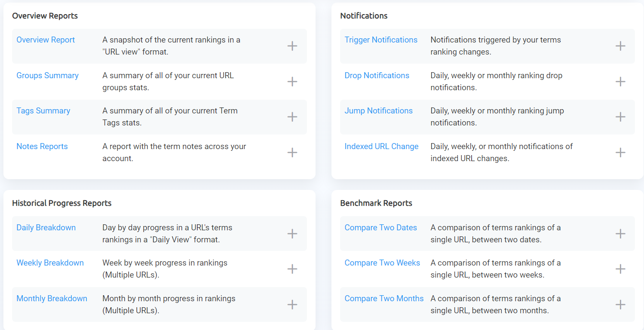Open the Trigger Notifications link
Image resolution: width=644 pixels, height=330 pixels.
click(381, 40)
